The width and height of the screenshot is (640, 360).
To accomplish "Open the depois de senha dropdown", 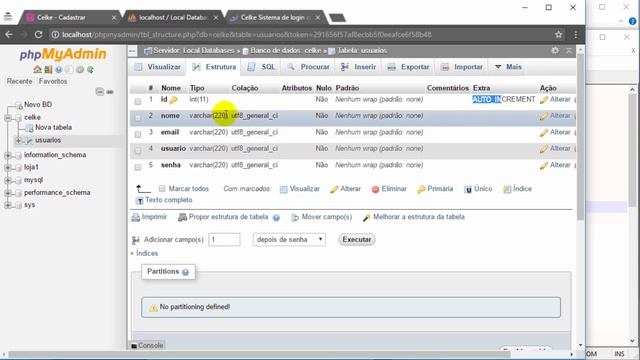I will (289, 240).
